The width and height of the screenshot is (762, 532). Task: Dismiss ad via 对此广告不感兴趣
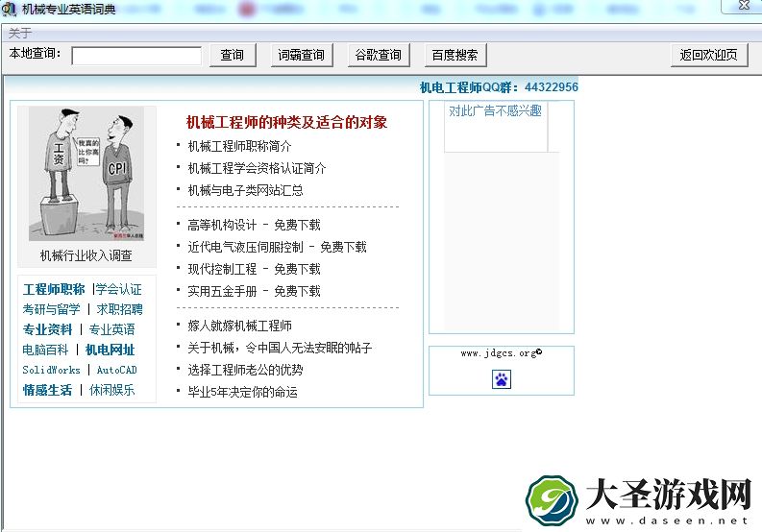pos(495,110)
